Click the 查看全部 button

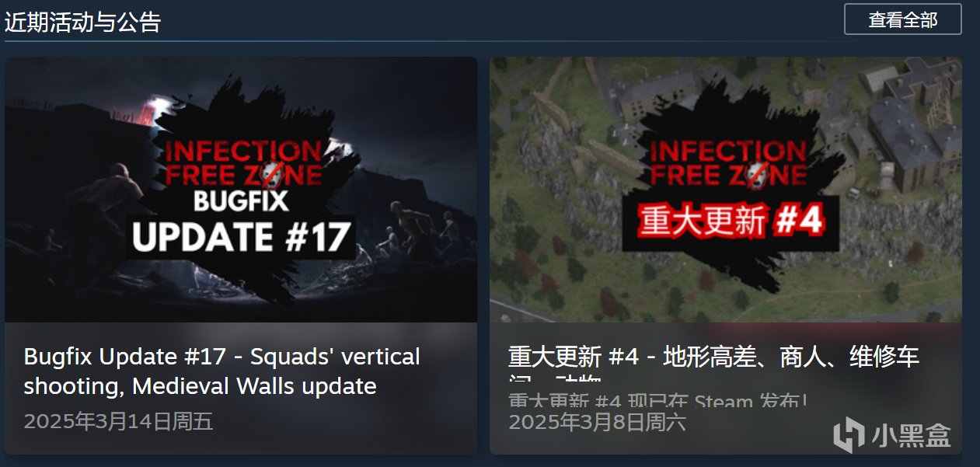(x=902, y=19)
